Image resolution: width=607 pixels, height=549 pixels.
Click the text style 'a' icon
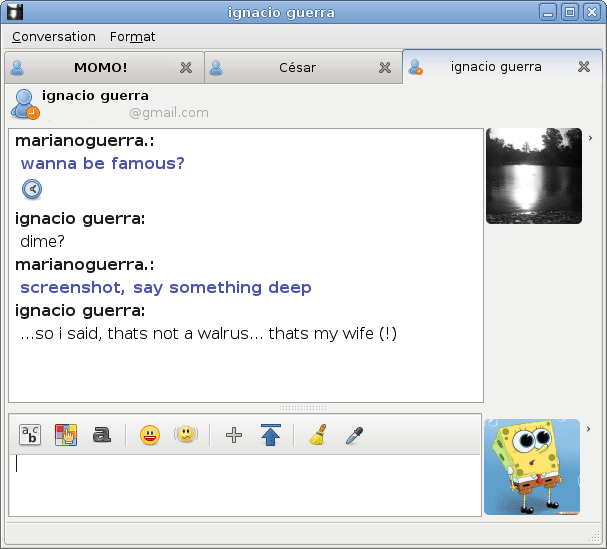pyautogui.click(x=101, y=435)
